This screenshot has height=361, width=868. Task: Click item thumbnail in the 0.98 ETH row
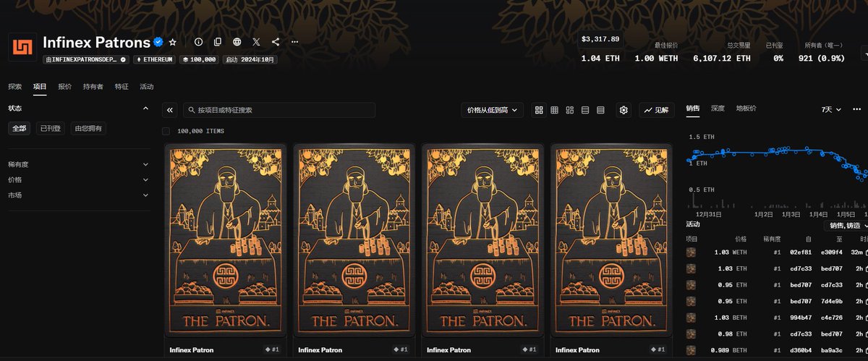pyautogui.click(x=691, y=335)
